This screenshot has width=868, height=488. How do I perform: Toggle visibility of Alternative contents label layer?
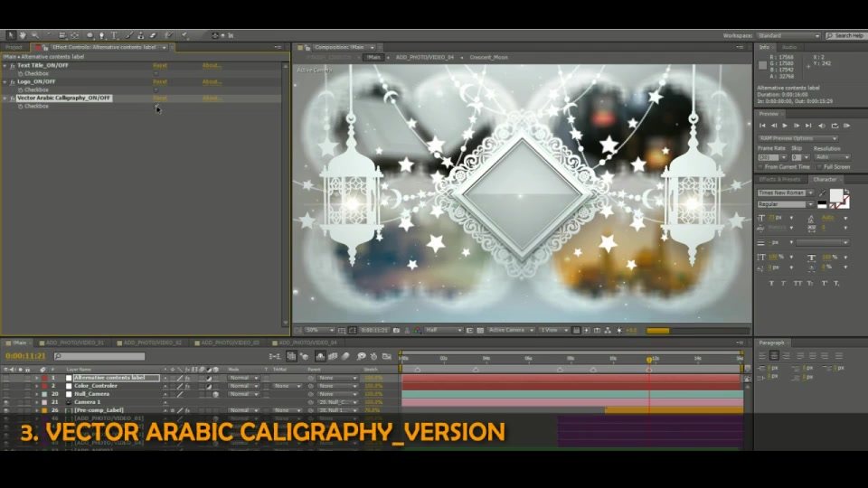coord(6,378)
